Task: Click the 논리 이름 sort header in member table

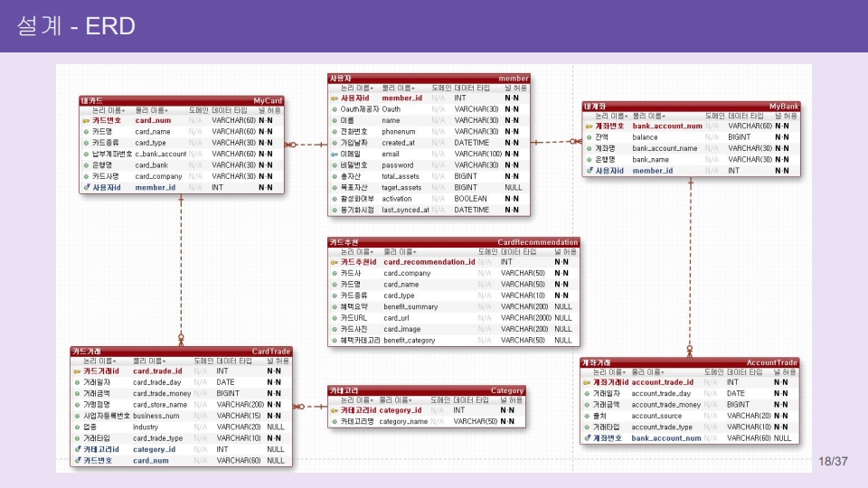Action: 357,88
